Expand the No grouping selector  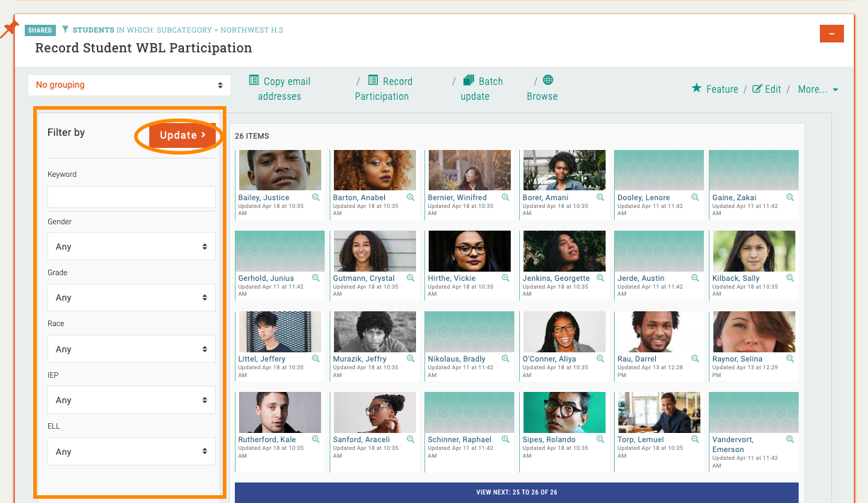coord(129,85)
